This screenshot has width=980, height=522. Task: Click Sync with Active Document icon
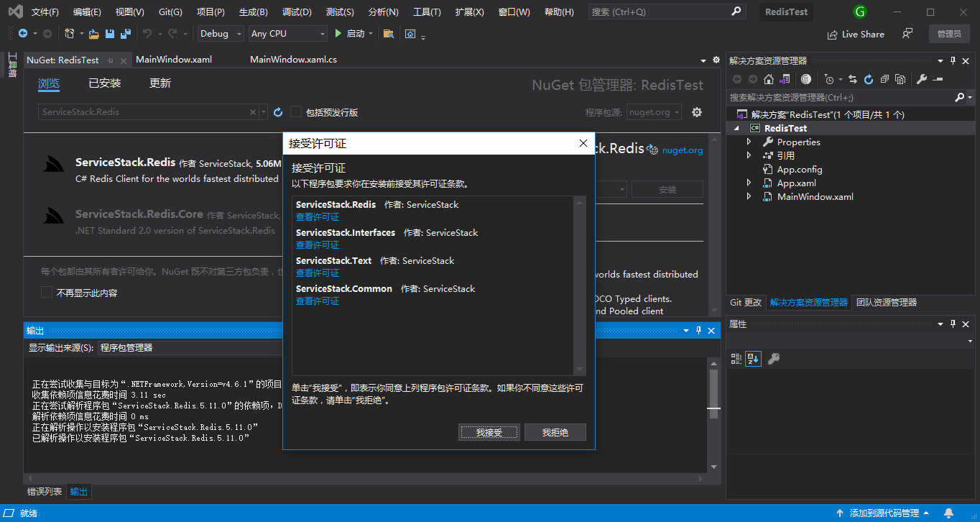point(853,79)
